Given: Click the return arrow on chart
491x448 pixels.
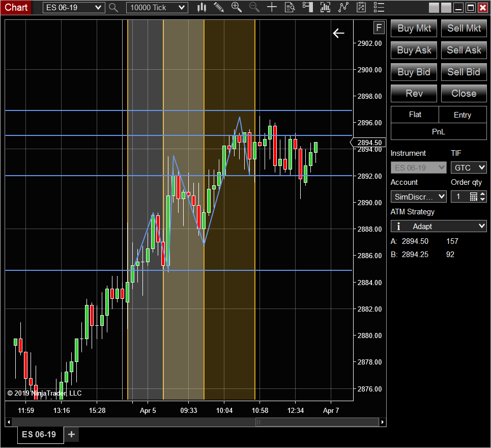Looking at the screenshot, I should point(338,33).
